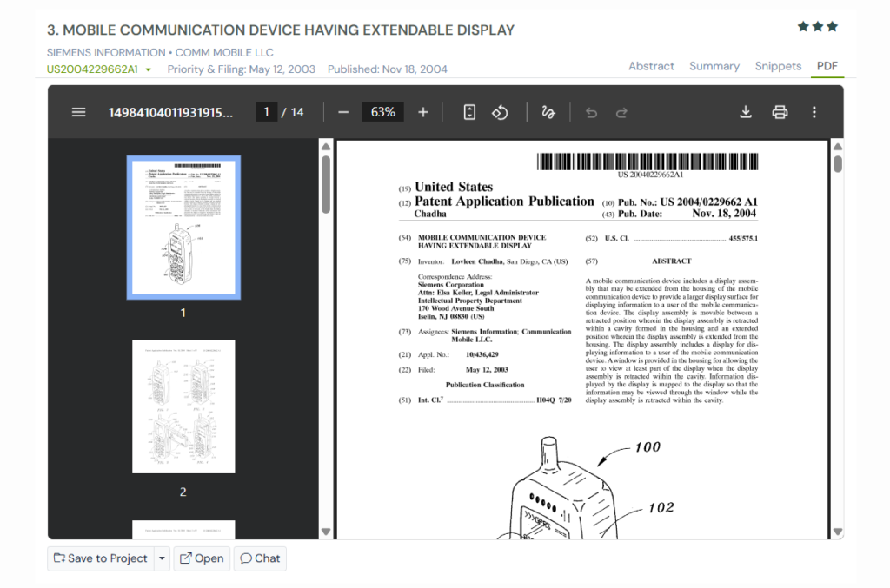Zoom in with the plus icon

tap(423, 111)
